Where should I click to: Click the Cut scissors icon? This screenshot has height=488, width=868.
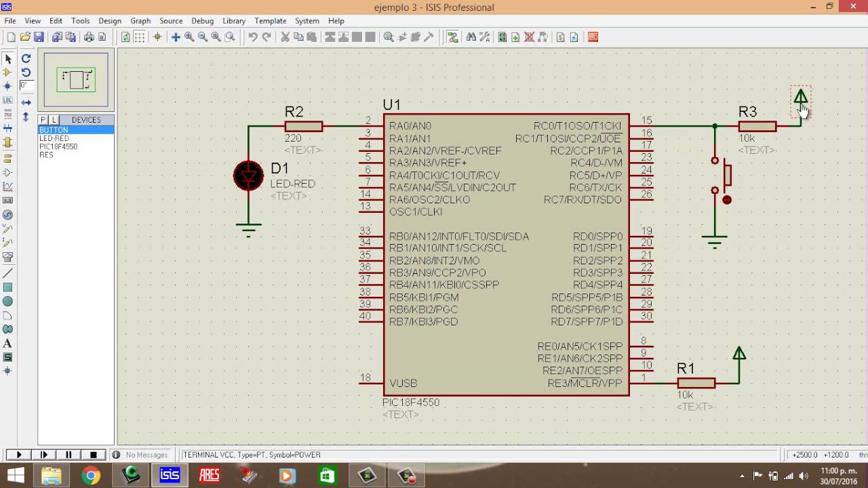click(285, 37)
